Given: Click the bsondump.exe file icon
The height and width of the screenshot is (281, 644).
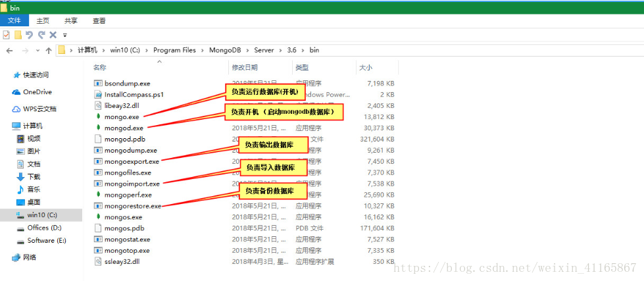Looking at the screenshot, I should (x=98, y=84).
